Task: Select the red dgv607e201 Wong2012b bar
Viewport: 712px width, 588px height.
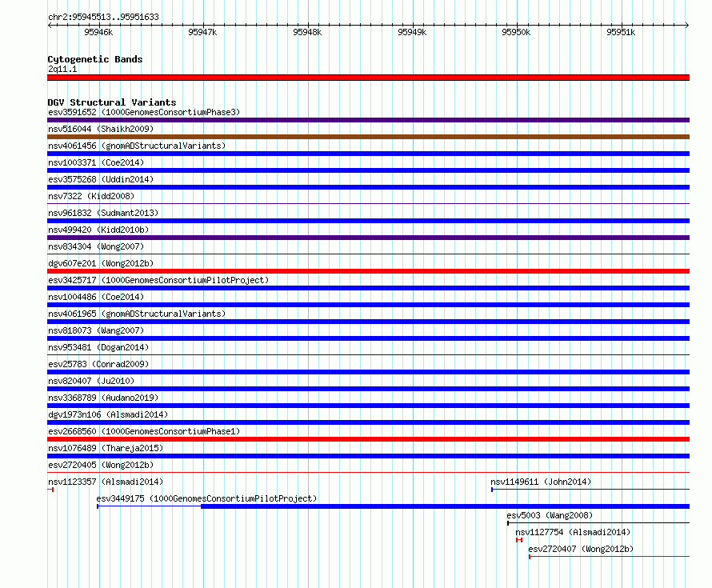Action: [x=368, y=271]
